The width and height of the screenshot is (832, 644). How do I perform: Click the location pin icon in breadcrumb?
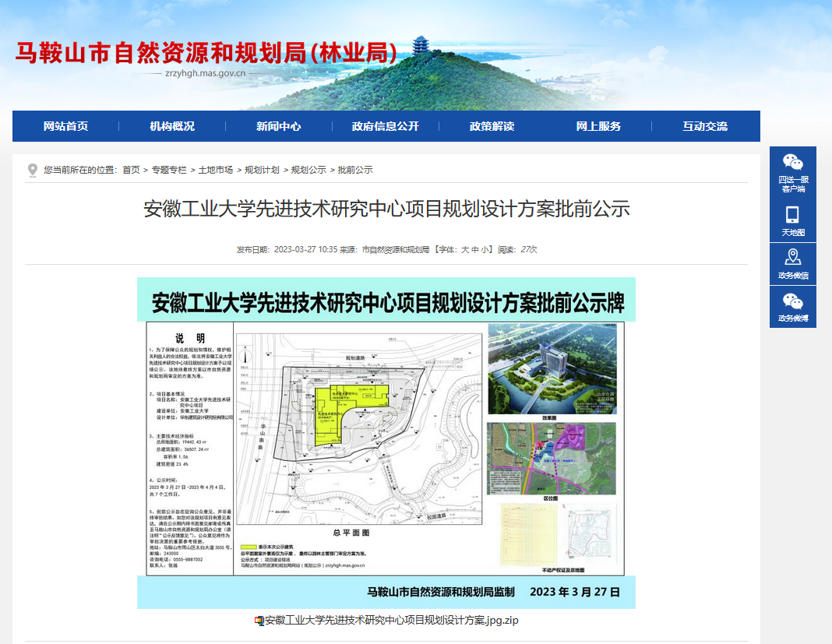pos(33,171)
